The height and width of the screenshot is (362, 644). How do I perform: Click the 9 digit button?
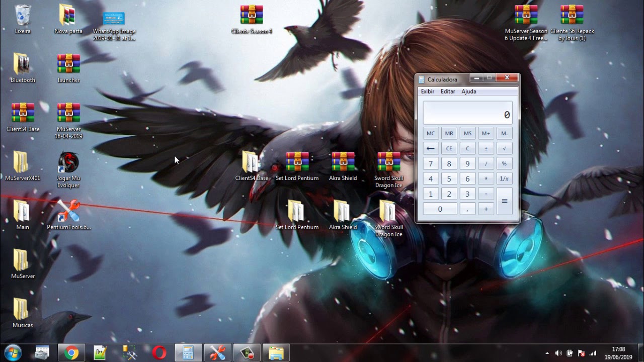468,163
